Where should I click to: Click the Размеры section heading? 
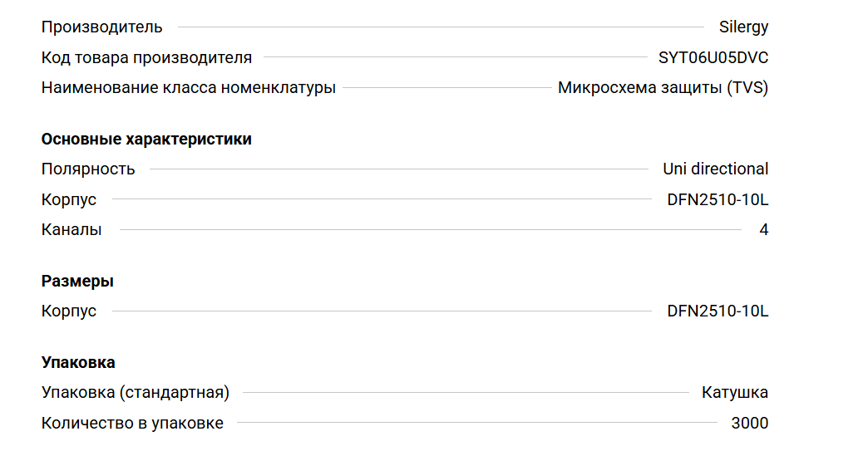(77, 282)
